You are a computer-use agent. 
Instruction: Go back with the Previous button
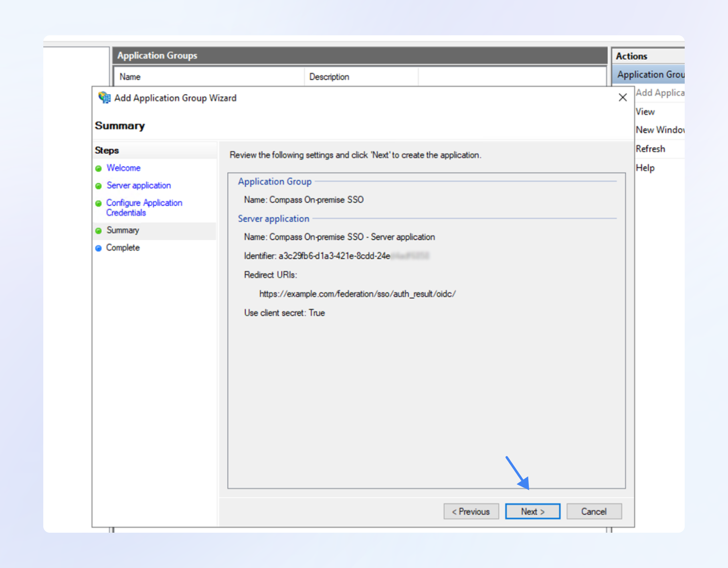[471, 511]
